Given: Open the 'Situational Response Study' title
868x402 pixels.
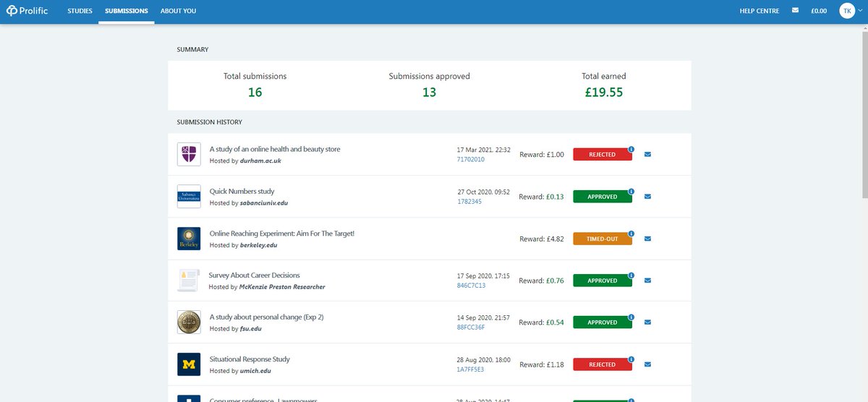Looking at the screenshot, I should [250, 359].
